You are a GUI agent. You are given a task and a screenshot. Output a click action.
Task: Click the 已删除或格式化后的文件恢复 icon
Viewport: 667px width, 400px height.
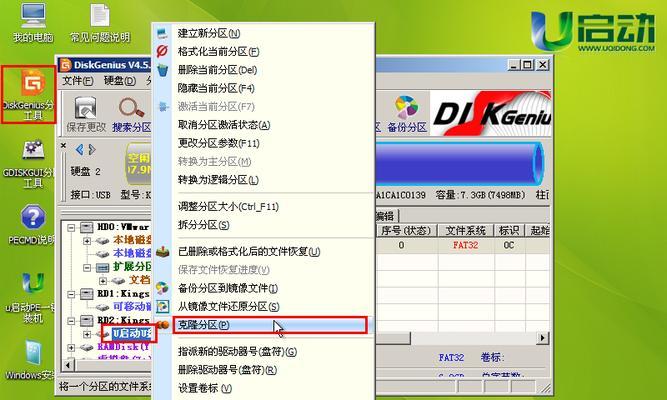click(162, 251)
